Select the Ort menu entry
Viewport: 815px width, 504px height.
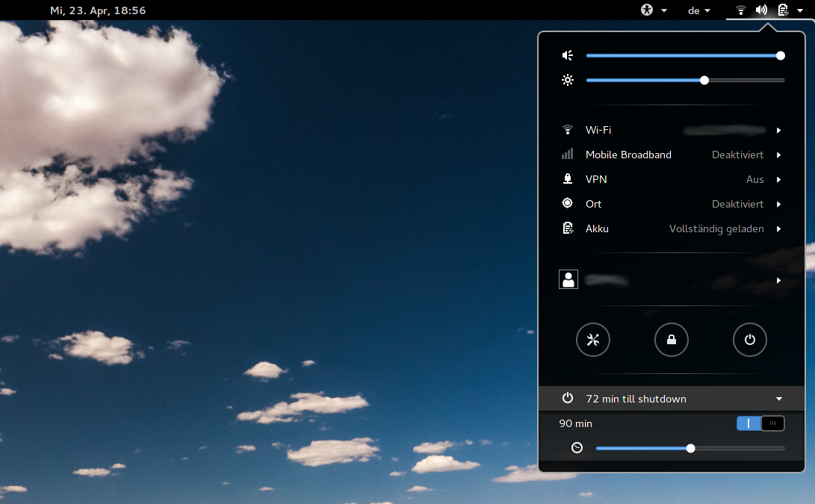(x=594, y=203)
